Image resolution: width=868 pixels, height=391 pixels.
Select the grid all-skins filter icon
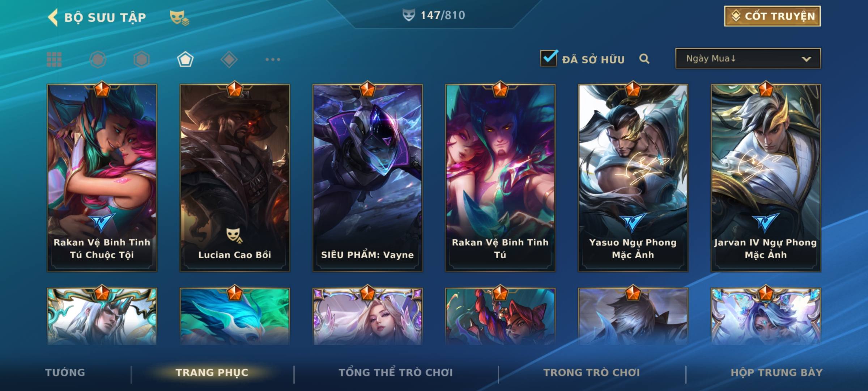(x=54, y=59)
